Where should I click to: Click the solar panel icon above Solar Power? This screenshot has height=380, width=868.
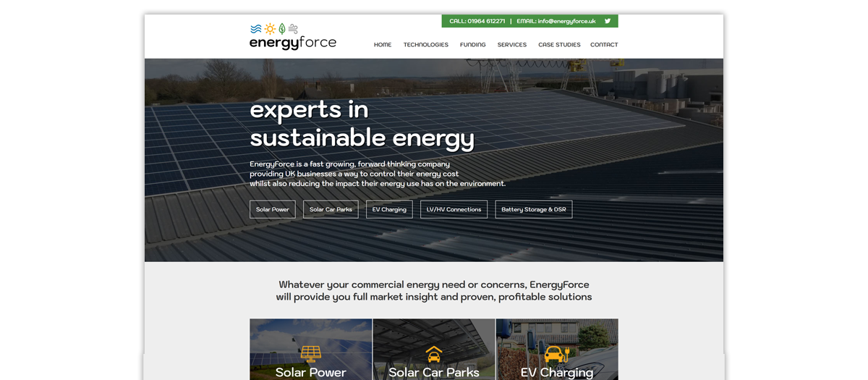[x=311, y=353]
